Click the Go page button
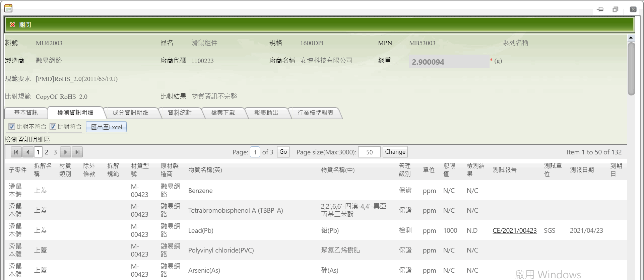 tap(283, 152)
